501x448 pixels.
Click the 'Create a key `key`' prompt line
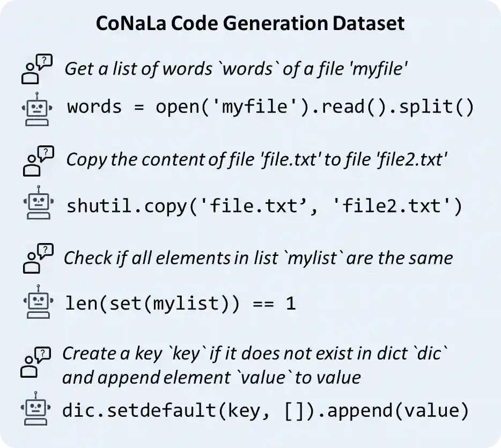[255, 354]
